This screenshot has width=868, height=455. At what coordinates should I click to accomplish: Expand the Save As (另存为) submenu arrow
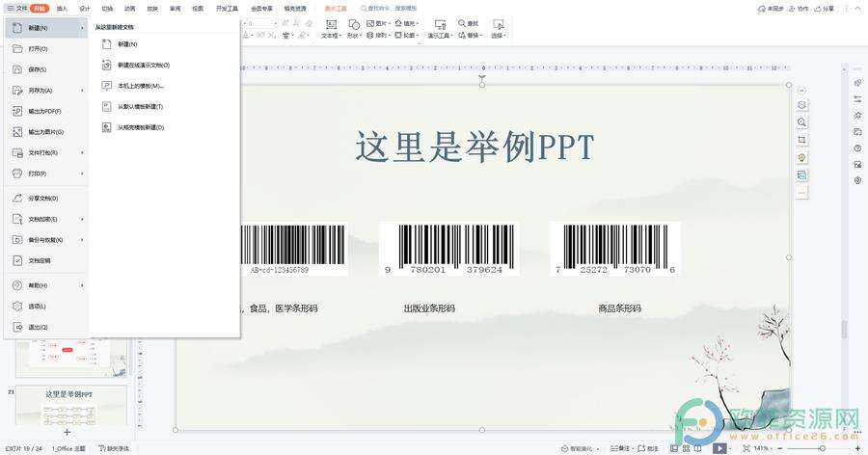click(83, 91)
